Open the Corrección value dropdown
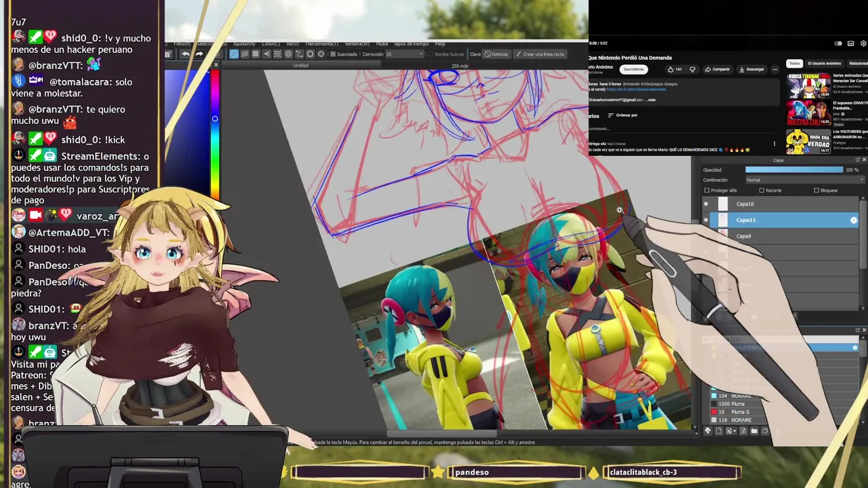 [x=405, y=54]
